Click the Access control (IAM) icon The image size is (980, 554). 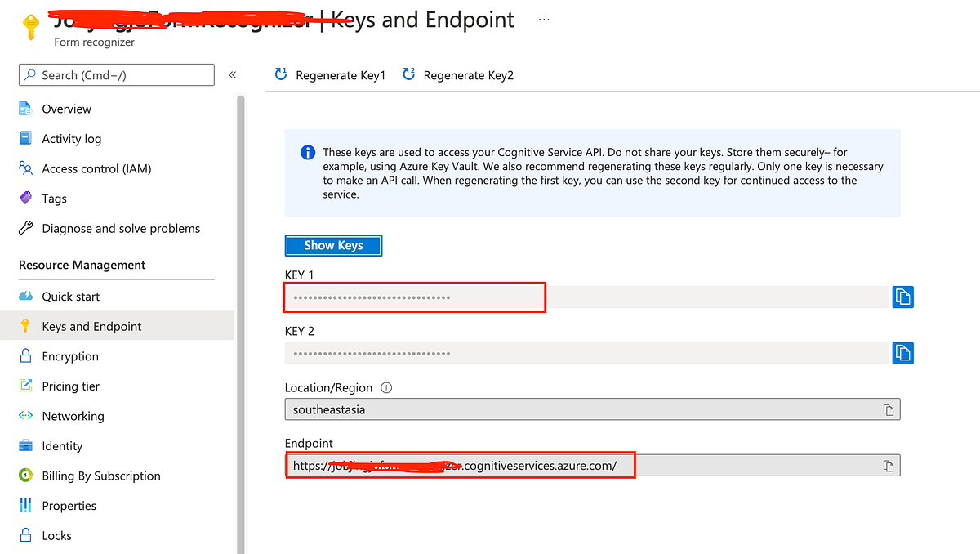click(x=27, y=168)
